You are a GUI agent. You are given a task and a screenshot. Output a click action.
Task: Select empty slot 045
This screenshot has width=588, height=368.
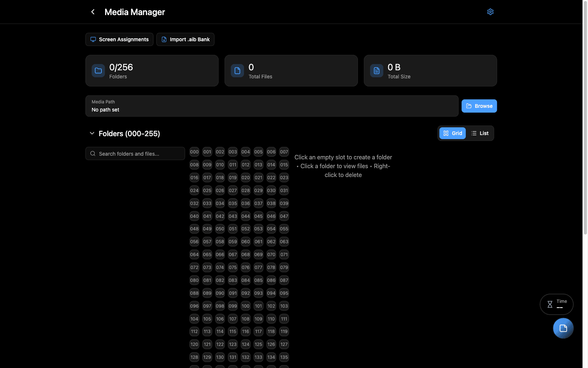[258, 216]
